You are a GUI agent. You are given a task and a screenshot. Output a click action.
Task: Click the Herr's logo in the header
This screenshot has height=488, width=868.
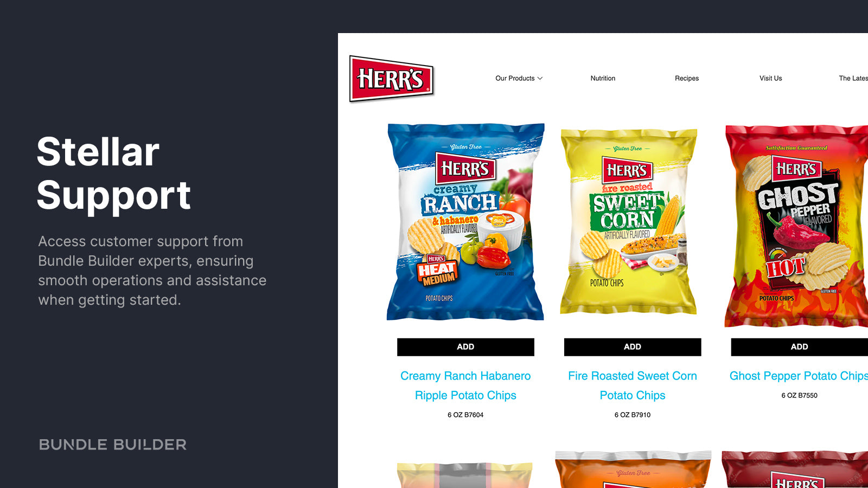tap(392, 79)
